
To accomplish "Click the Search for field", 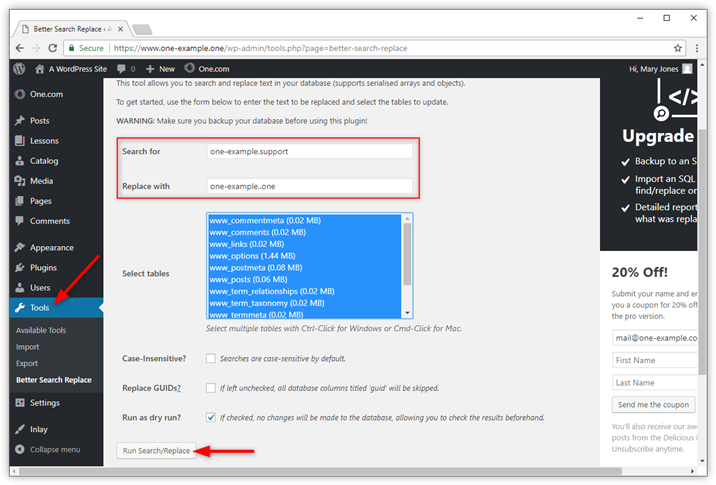I will click(310, 151).
